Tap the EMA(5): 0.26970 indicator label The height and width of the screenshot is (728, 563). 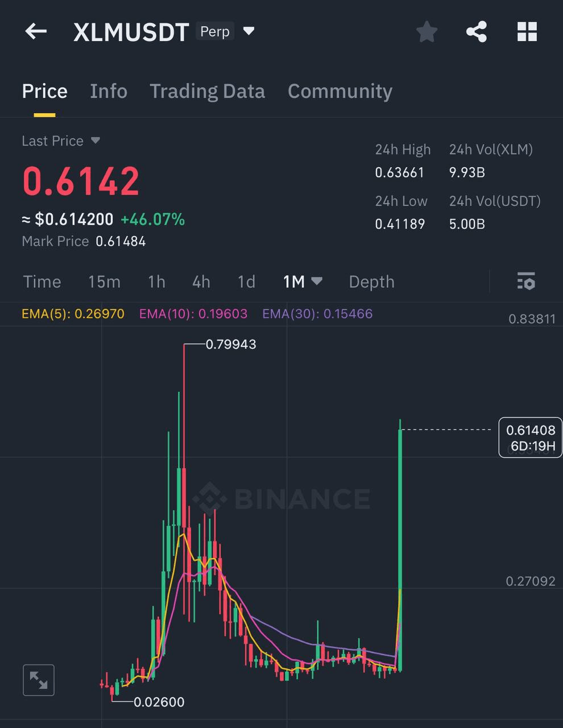73,313
